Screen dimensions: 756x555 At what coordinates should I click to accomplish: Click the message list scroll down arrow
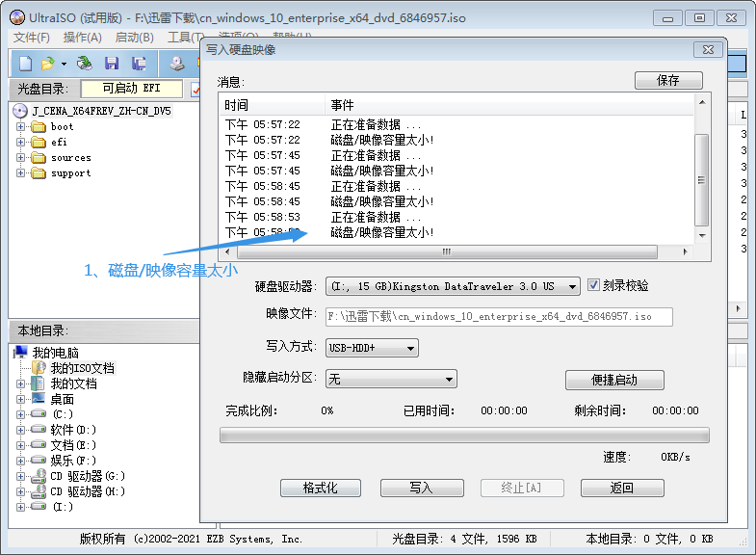(702, 236)
